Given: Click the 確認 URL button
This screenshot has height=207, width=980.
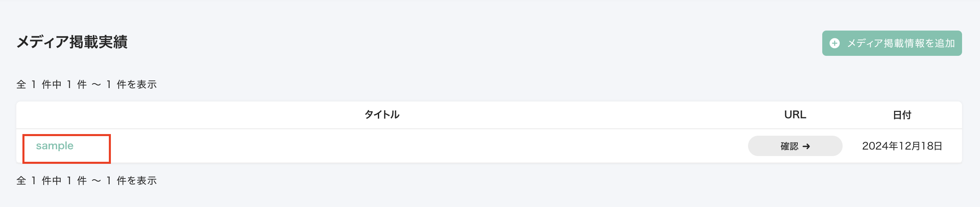Looking at the screenshot, I should pyautogui.click(x=795, y=146).
